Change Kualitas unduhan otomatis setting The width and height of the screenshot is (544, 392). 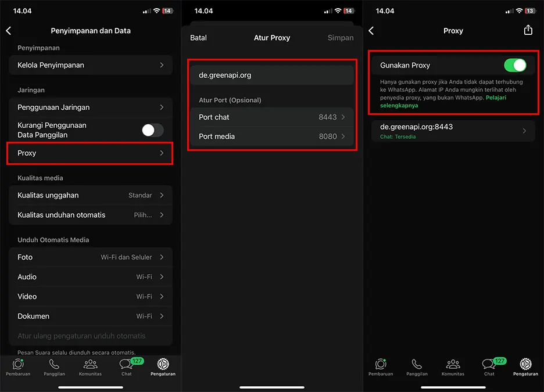(x=91, y=215)
